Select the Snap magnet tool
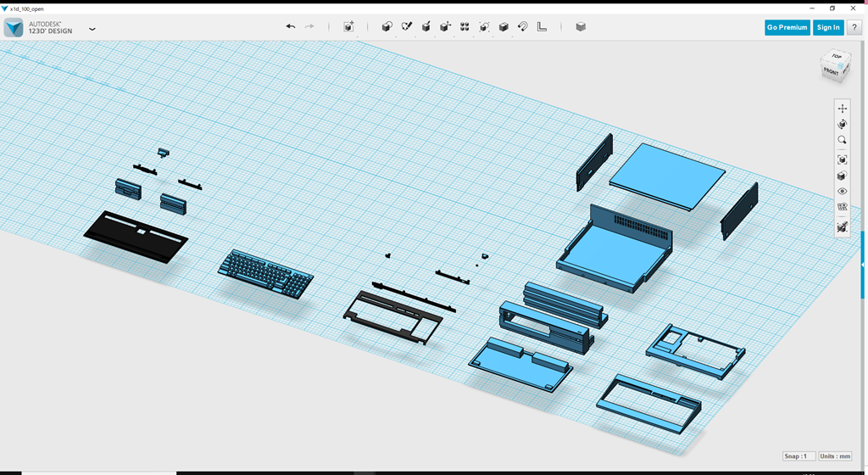Image resolution: width=868 pixels, height=475 pixels. coord(523,27)
